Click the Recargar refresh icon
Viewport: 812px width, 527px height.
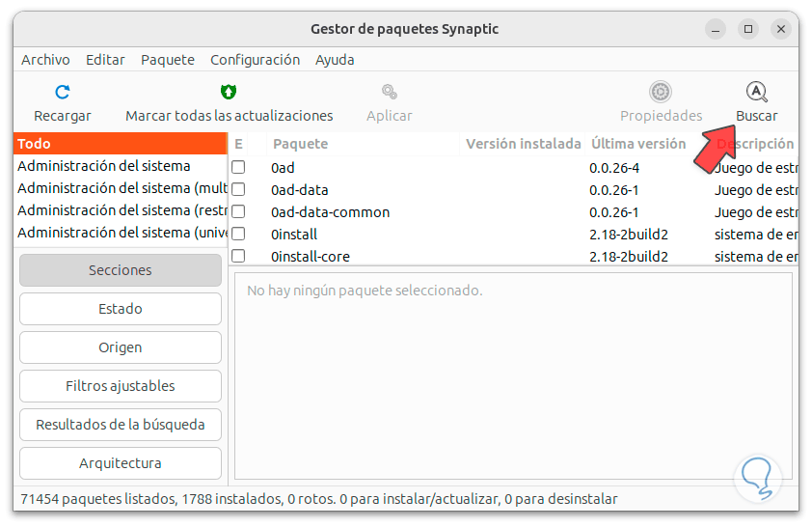point(63,93)
